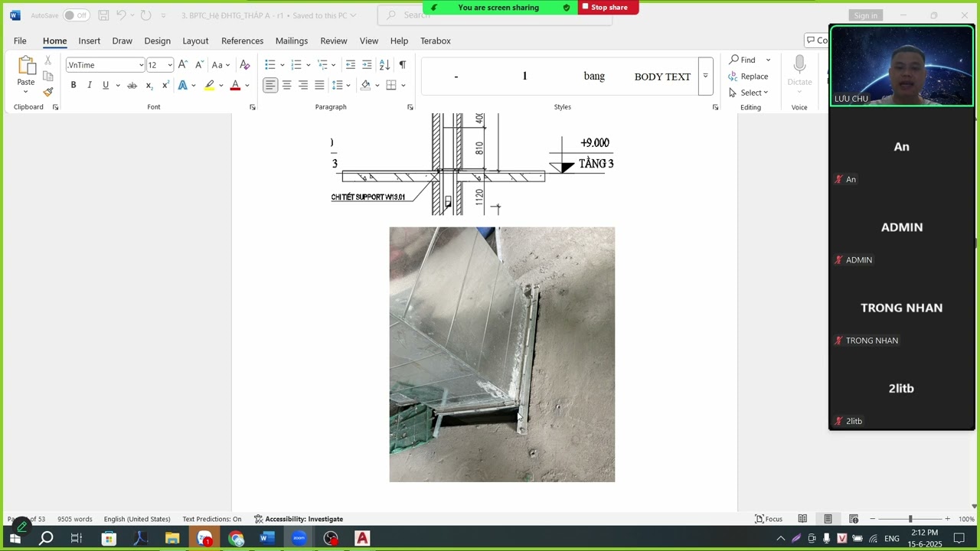The height and width of the screenshot is (551, 980).
Task: Save the document with disk icon
Action: pyautogui.click(x=103, y=15)
